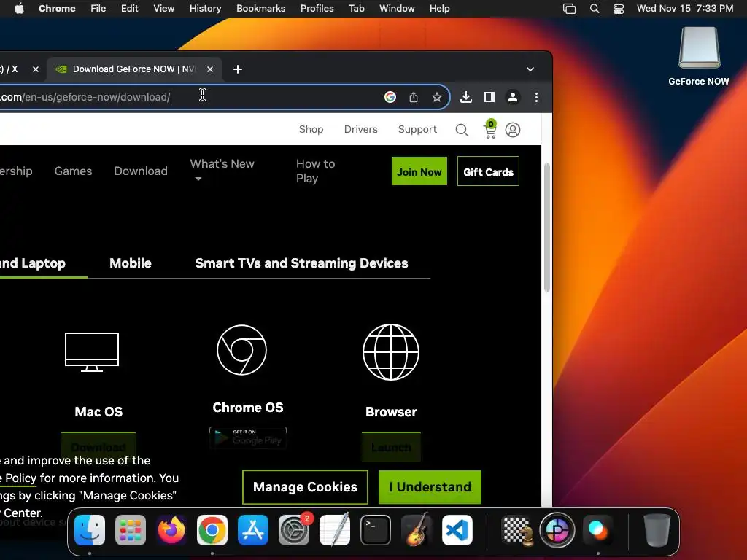
Task: Open a new tab with the plus button
Action: (238, 69)
